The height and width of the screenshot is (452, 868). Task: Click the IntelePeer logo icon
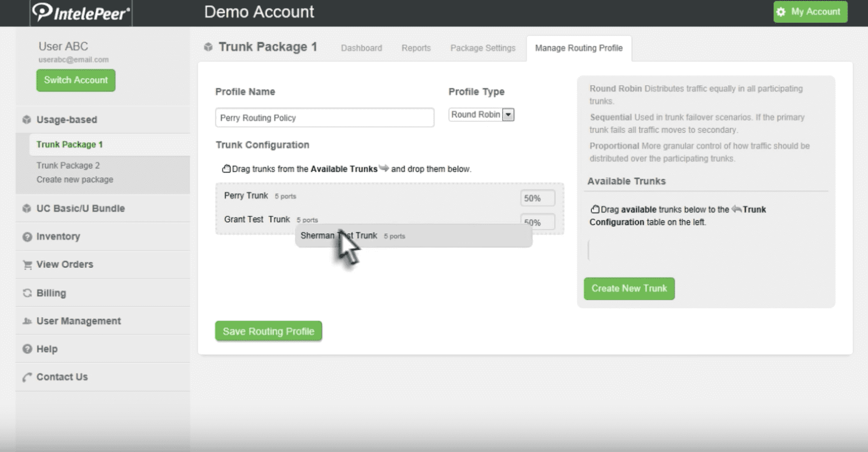pyautogui.click(x=42, y=11)
